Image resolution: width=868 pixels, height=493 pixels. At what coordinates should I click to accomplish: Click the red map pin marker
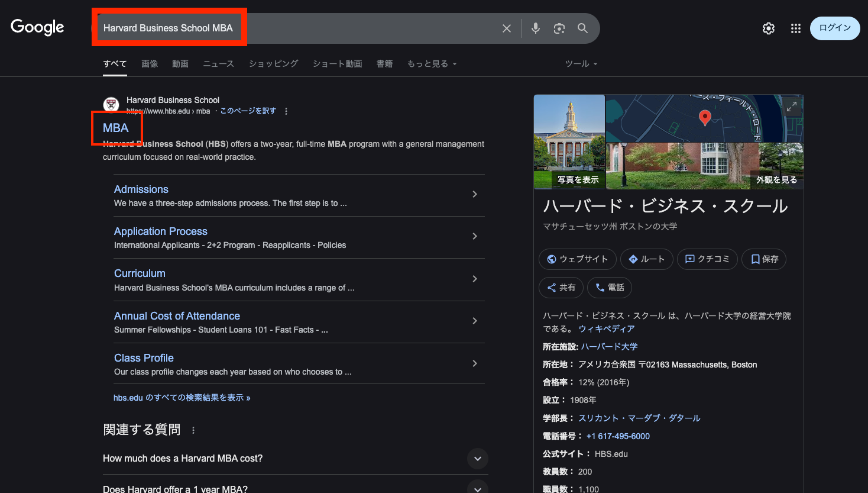coord(705,117)
